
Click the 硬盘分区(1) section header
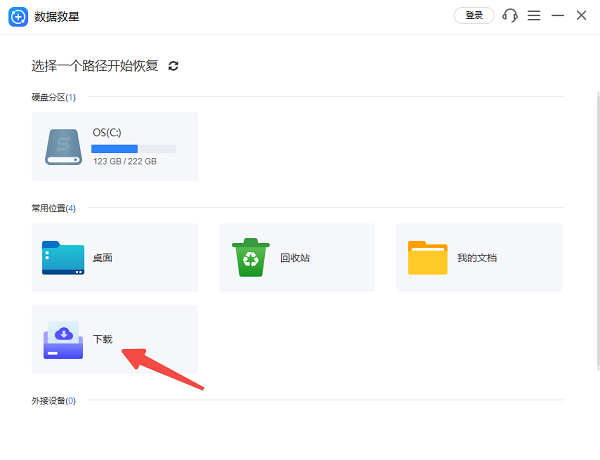click(x=54, y=97)
